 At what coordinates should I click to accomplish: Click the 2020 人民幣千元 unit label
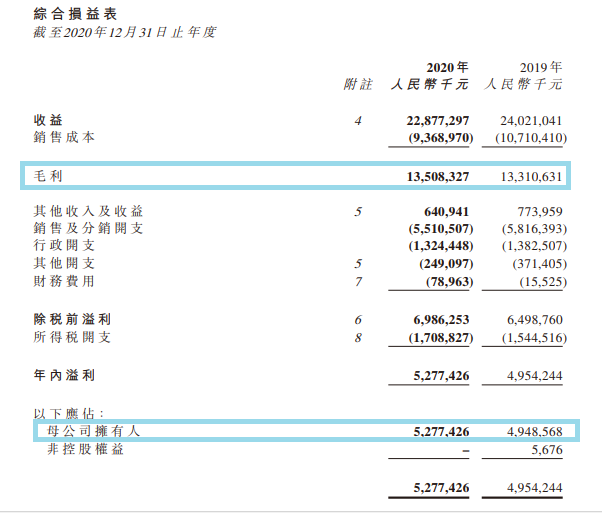point(430,84)
